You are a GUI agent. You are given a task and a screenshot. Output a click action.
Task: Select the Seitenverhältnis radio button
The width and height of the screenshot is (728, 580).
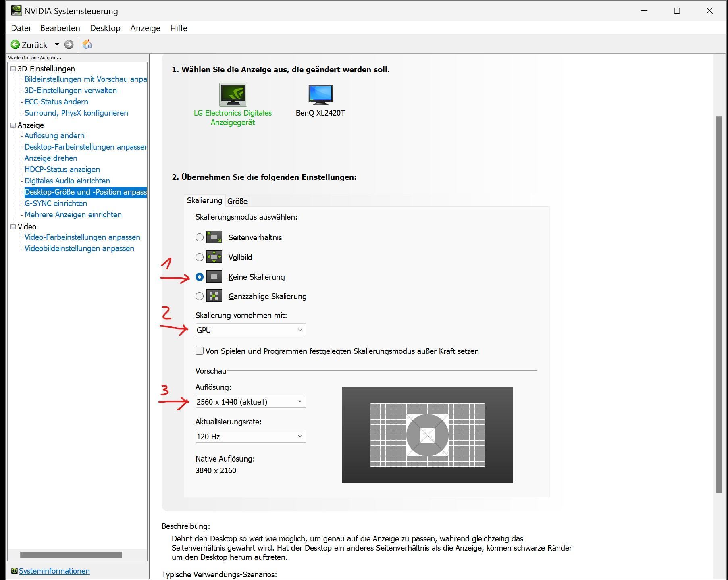coord(200,237)
